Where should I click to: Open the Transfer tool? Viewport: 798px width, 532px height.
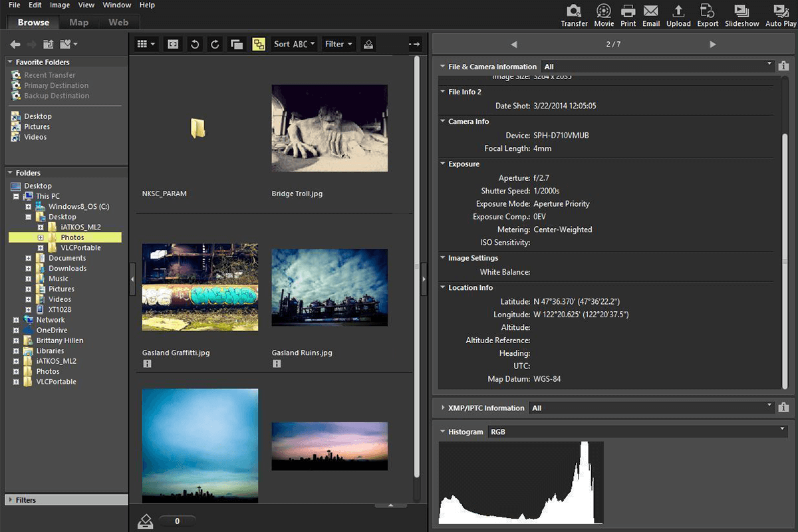click(x=574, y=13)
